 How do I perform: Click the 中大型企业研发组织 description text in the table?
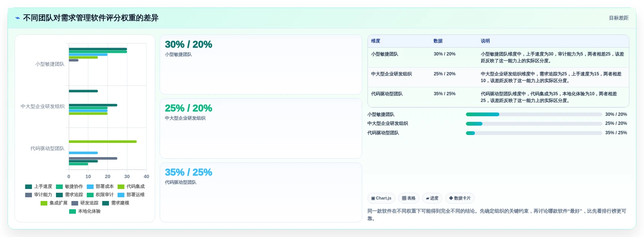coord(551,77)
